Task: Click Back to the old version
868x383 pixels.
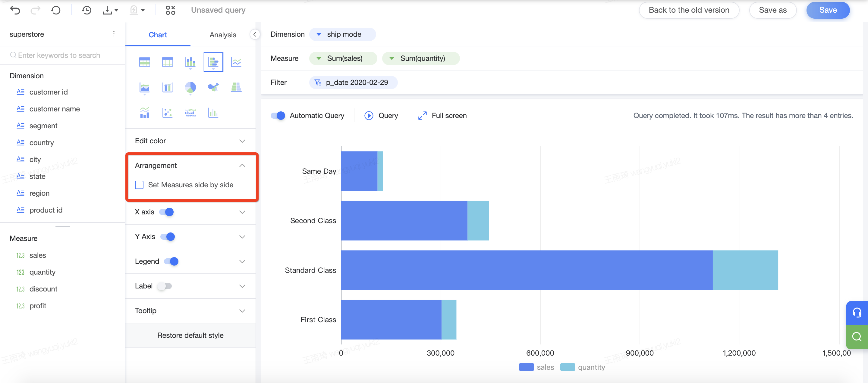Action: pyautogui.click(x=689, y=10)
